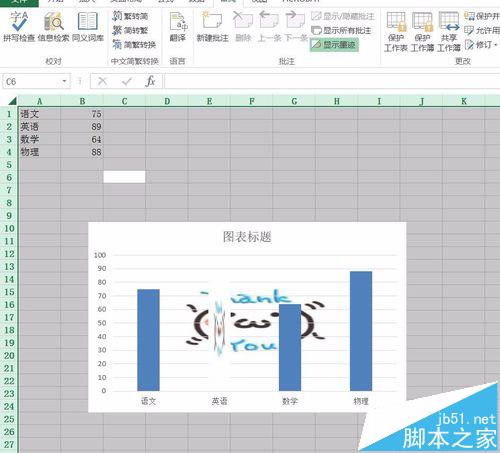Select the 物理 bar in the chart

[361, 331]
